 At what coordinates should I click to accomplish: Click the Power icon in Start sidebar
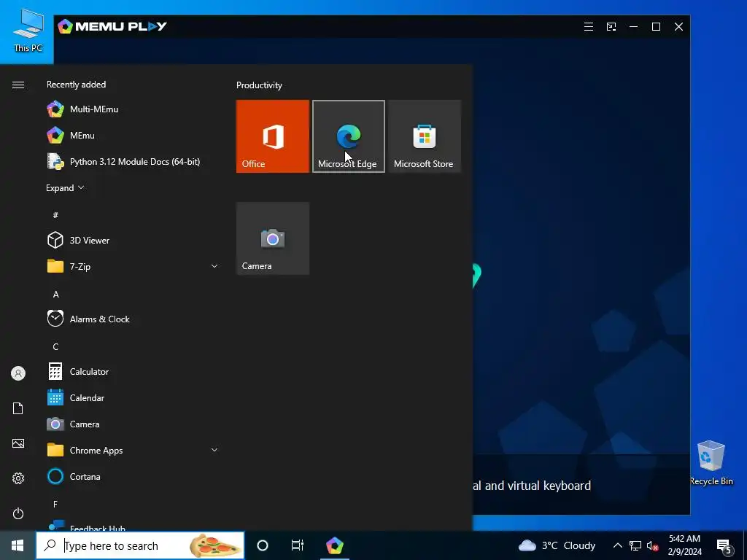pyautogui.click(x=18, y=513)
